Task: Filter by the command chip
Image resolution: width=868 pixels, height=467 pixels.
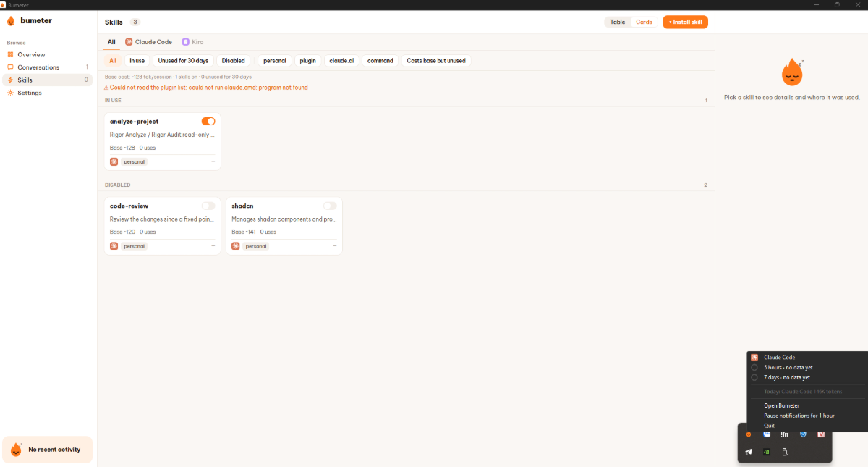Action: pos(380,61)
